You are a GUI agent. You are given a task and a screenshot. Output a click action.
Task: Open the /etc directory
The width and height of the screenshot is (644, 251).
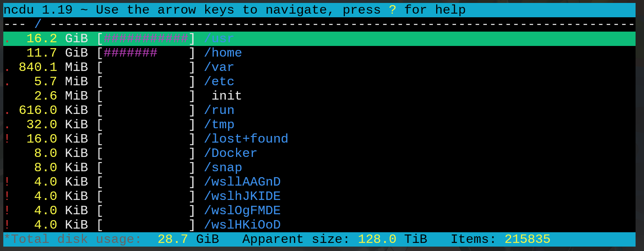[219, 82]
